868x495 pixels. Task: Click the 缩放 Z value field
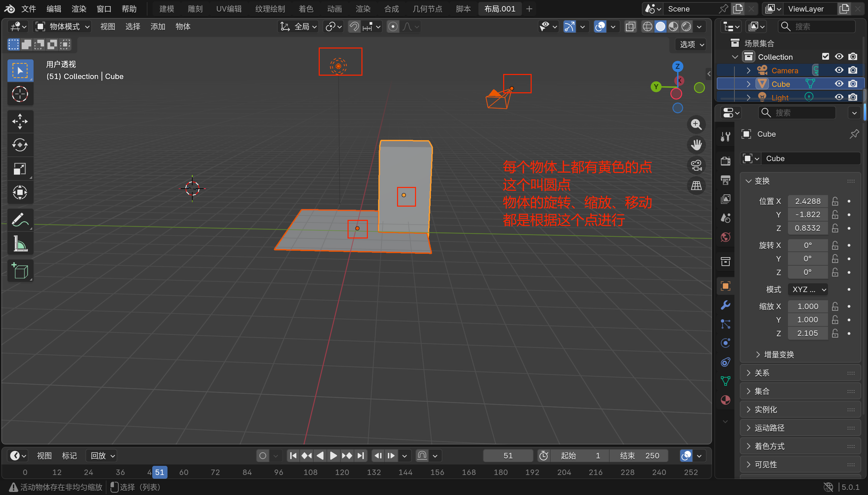[807, 333]
